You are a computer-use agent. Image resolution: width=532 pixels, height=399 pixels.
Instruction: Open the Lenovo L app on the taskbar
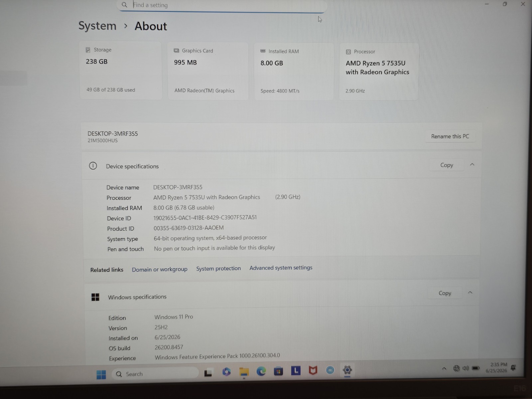click(x=296, y=370)
